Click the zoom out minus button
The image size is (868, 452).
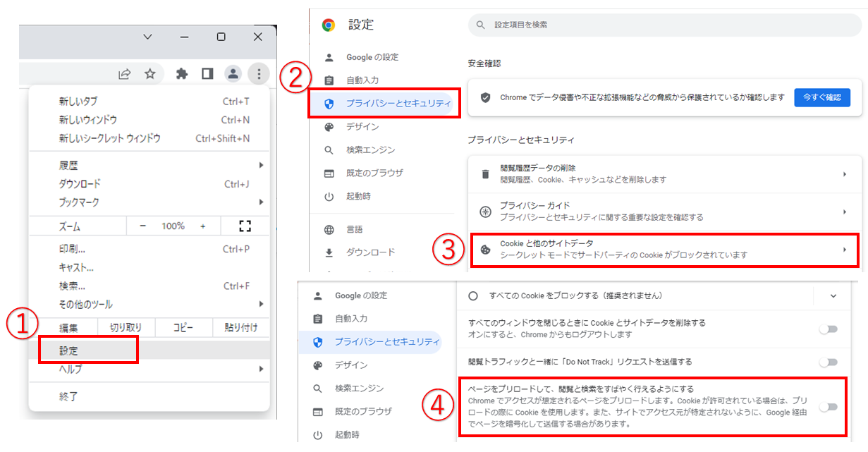pos(142,226)
